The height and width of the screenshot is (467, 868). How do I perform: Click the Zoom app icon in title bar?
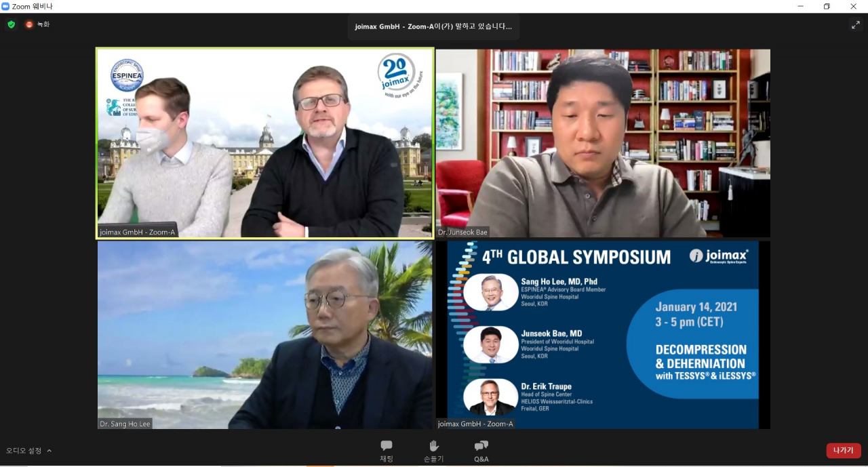5,6
